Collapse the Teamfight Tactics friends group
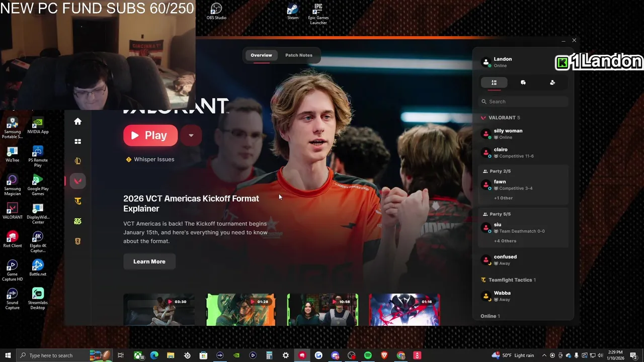 pyautogui.click(x=508, y=280)
